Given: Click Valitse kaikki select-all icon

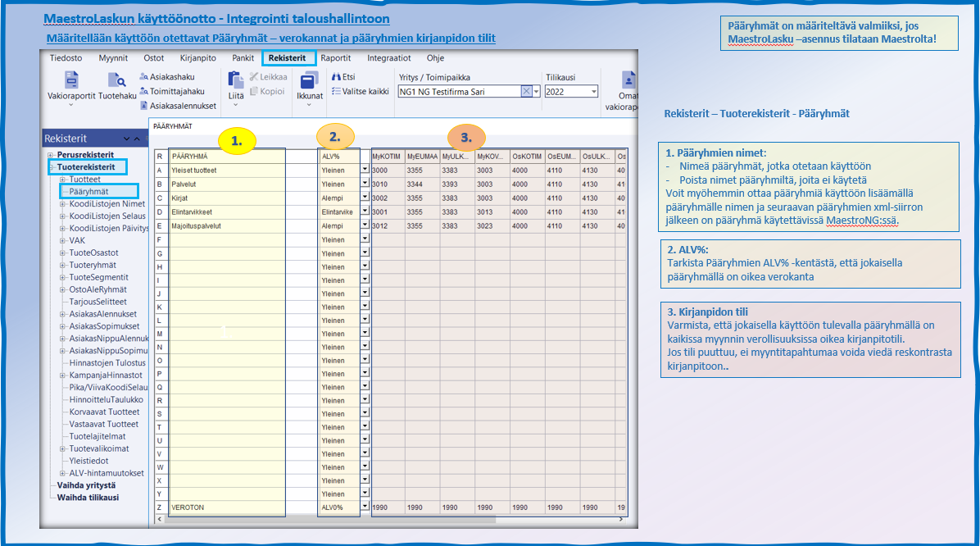Looking at the screenshot, I should tap(336, 91).
